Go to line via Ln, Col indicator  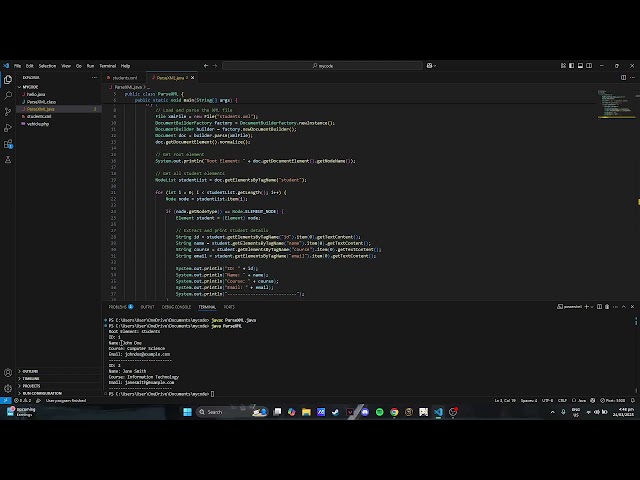click(x=505, y=400)
